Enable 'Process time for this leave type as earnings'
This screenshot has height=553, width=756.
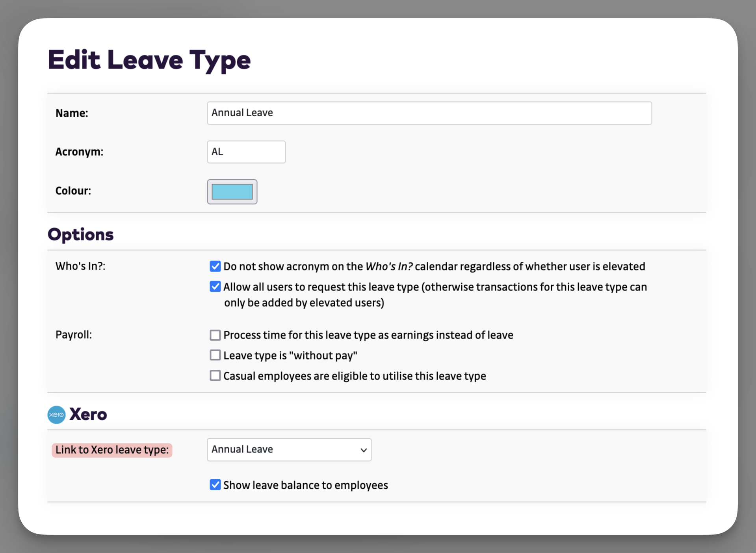(x=215, y=335)
